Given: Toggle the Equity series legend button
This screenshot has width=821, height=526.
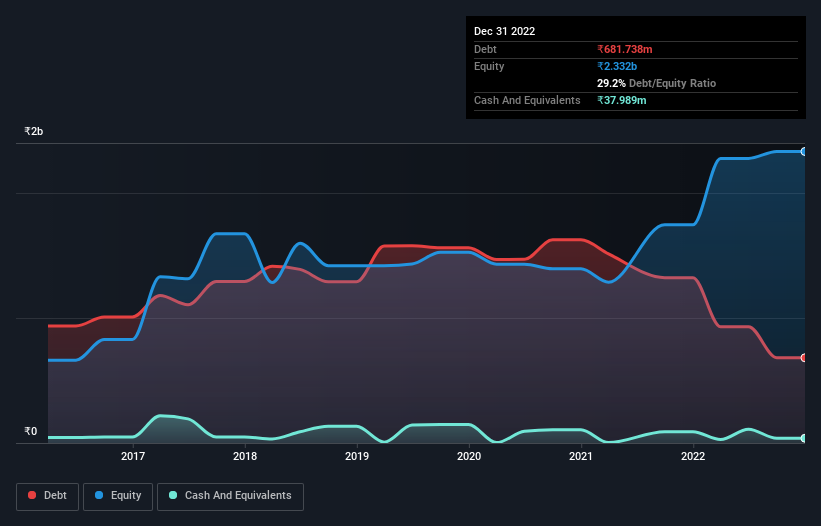Looking at the screenshot, I should click(x=118, y=496).
